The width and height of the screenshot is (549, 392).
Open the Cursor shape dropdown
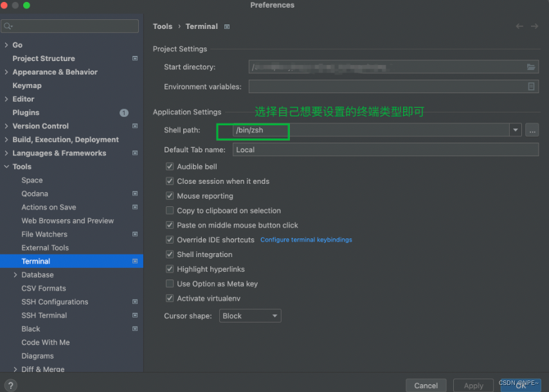pos(250,316)
